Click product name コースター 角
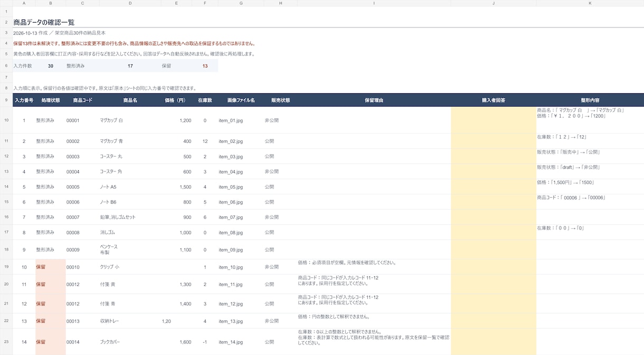The width and height of the screenshot is (644, 355). pyautogui.click(x=111, y=171)
